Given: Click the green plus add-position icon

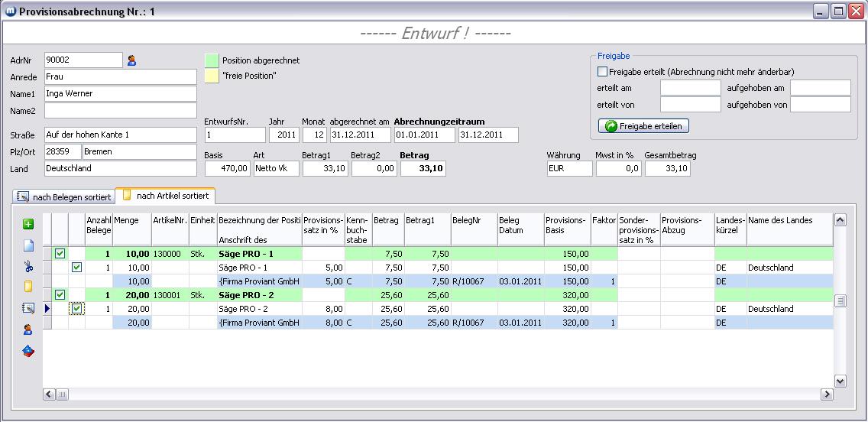Looking at the screenshot, I should (x=29, y=224).
